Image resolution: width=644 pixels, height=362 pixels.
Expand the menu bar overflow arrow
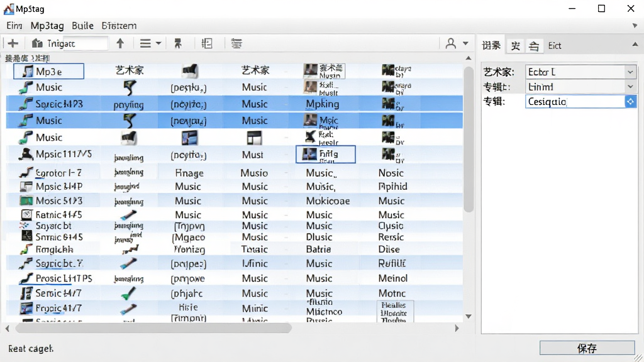pos(635,25)
